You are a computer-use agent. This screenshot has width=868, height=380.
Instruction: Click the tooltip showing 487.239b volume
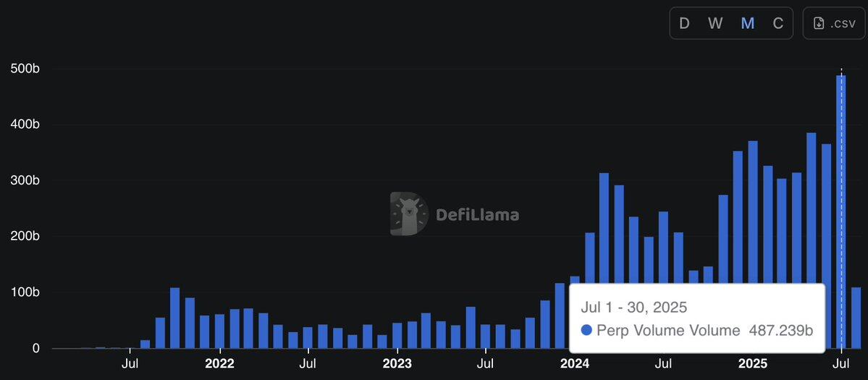(697, 318)
